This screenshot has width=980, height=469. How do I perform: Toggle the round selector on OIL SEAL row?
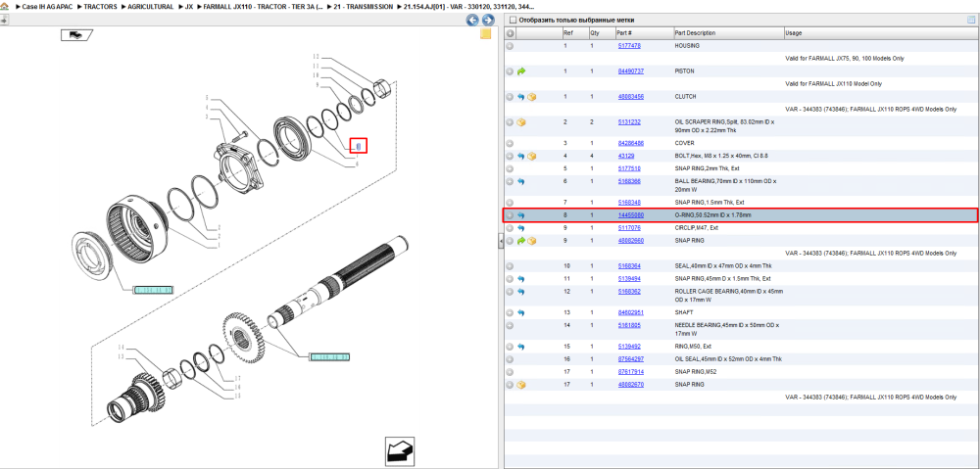pos(510,359)
